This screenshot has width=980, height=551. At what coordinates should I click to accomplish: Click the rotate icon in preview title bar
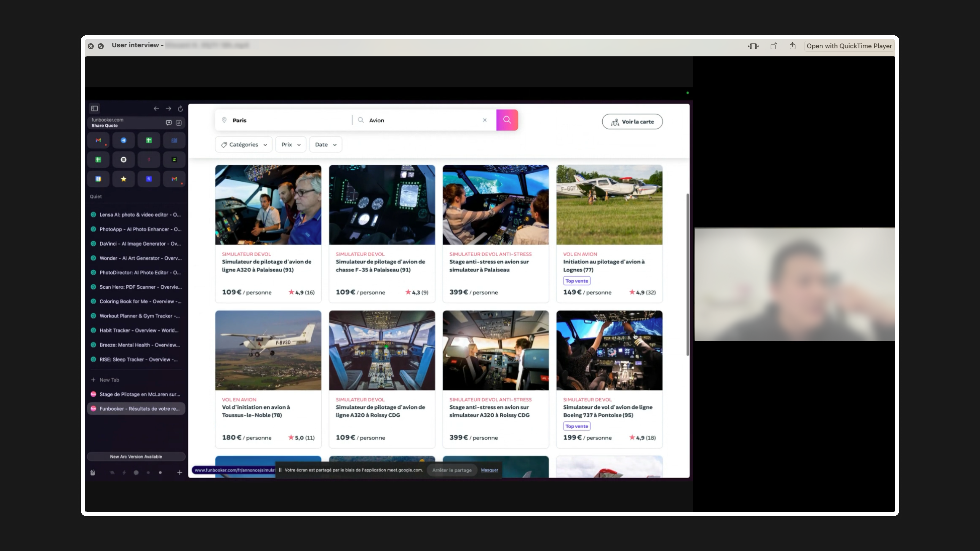[773, 46]
